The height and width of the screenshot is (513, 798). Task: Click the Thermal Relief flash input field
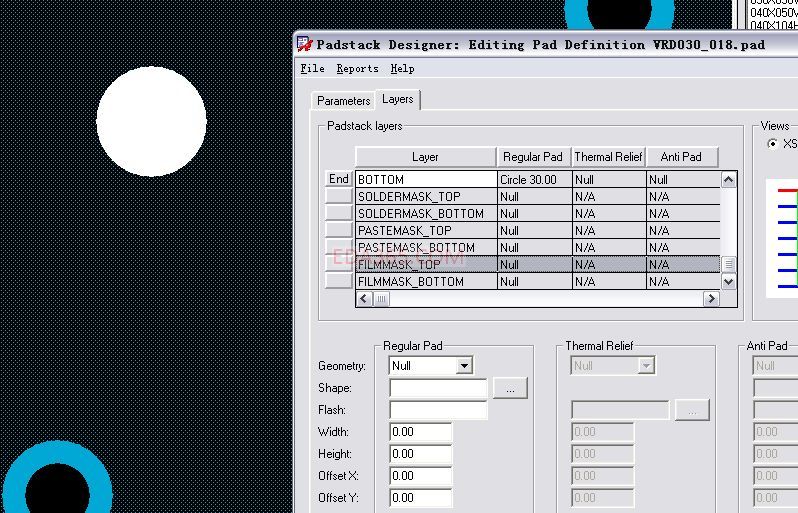coord(620,410)
